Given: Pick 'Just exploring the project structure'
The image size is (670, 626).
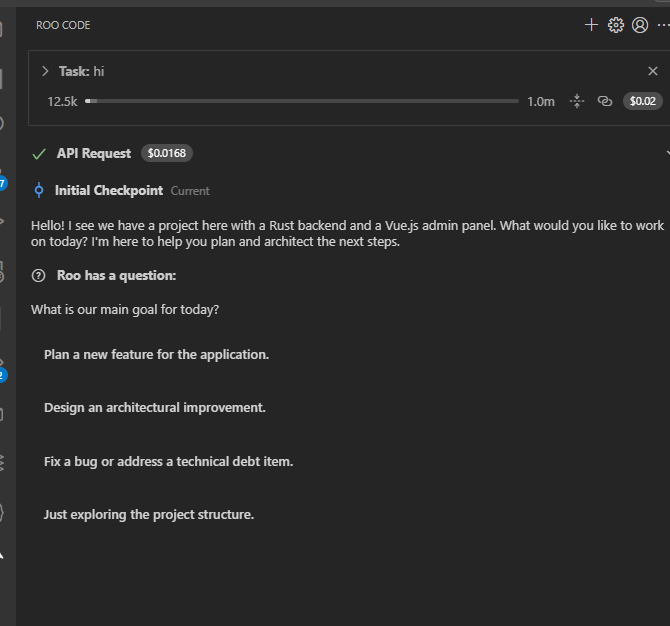Looking at the screenshot, I should click(149, 515).
